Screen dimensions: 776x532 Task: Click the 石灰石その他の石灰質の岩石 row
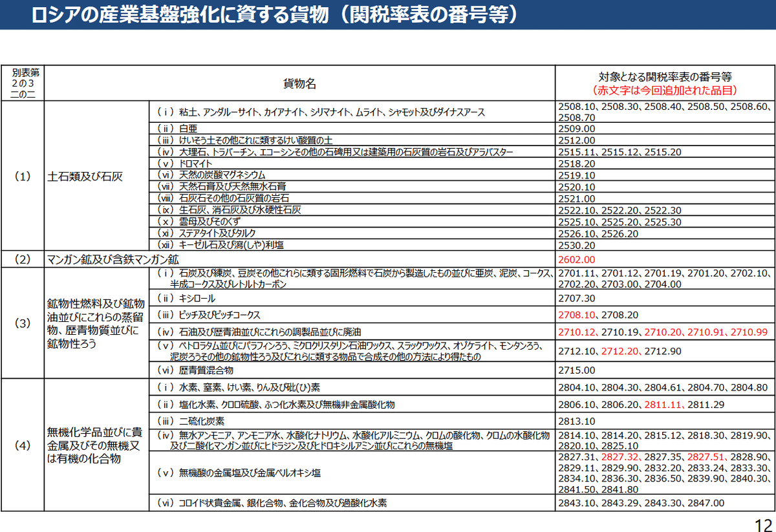click(x=352, y=198)
